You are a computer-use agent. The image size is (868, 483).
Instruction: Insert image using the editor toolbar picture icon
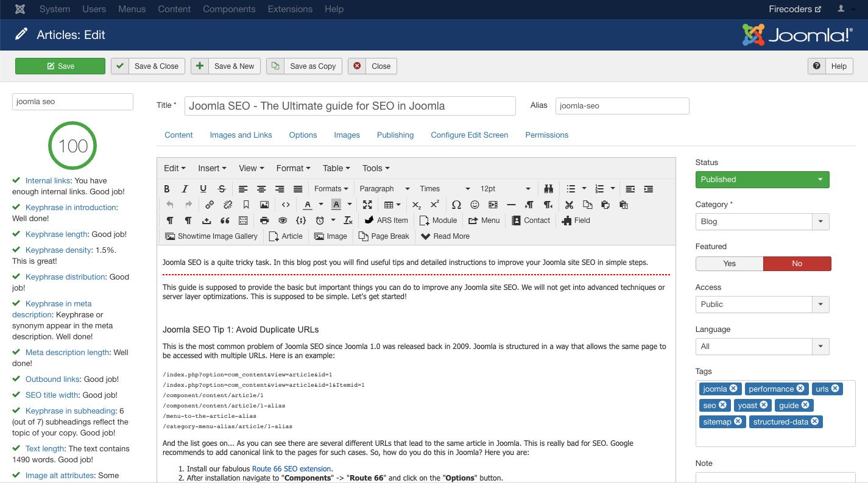(x=264, y=205)
